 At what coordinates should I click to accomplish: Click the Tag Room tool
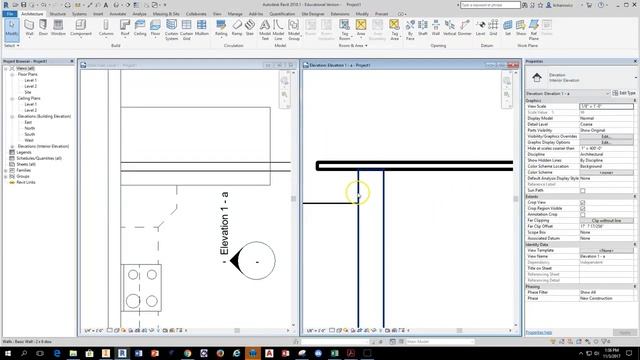click(x=345, y=30)
